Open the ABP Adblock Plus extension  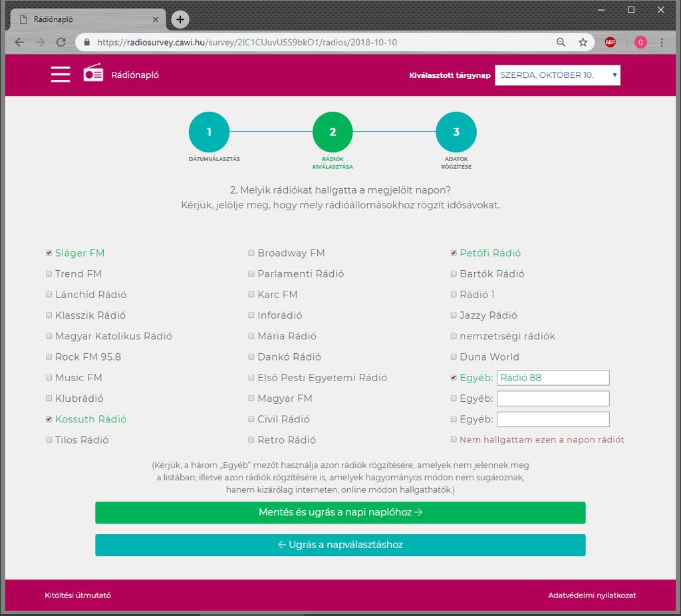[x=611, y=42]
